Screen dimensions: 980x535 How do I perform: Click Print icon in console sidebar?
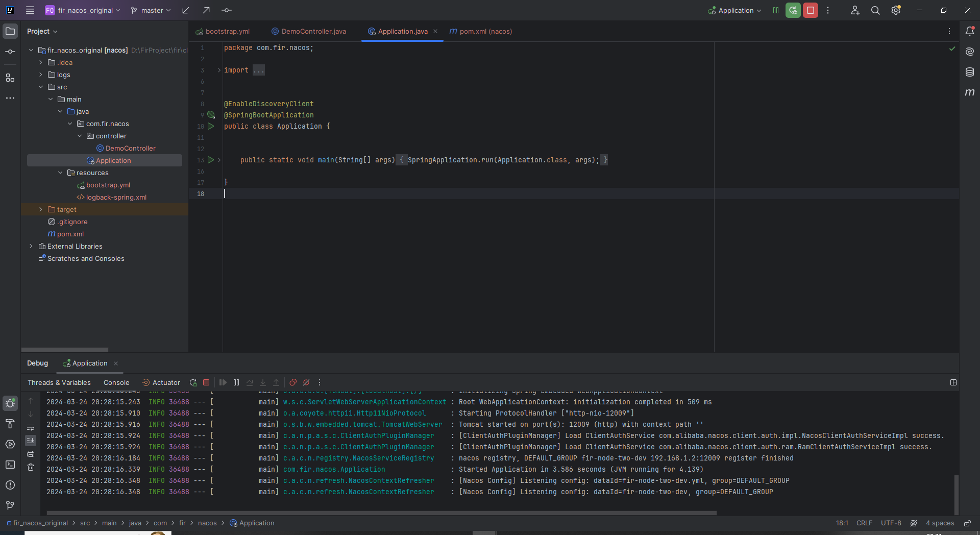[31, 454]
